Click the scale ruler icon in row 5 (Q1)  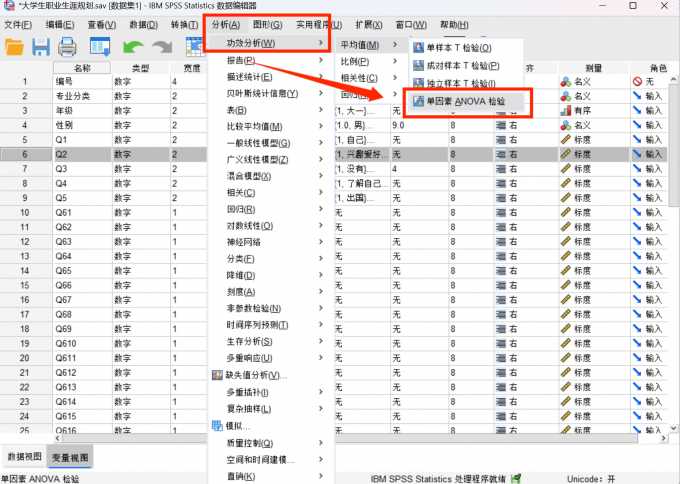point(566,140)
